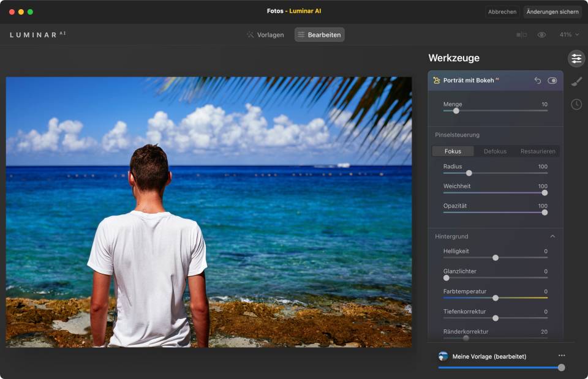Click the Abbrechen button
The image size is (588, 379).
pos(502,12)
